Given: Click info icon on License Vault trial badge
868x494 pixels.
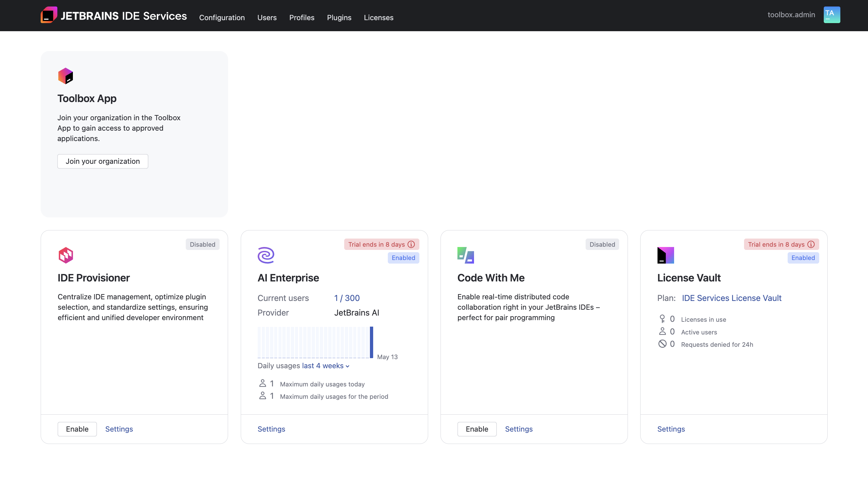Looking at the screenshot, I should 811,244.
